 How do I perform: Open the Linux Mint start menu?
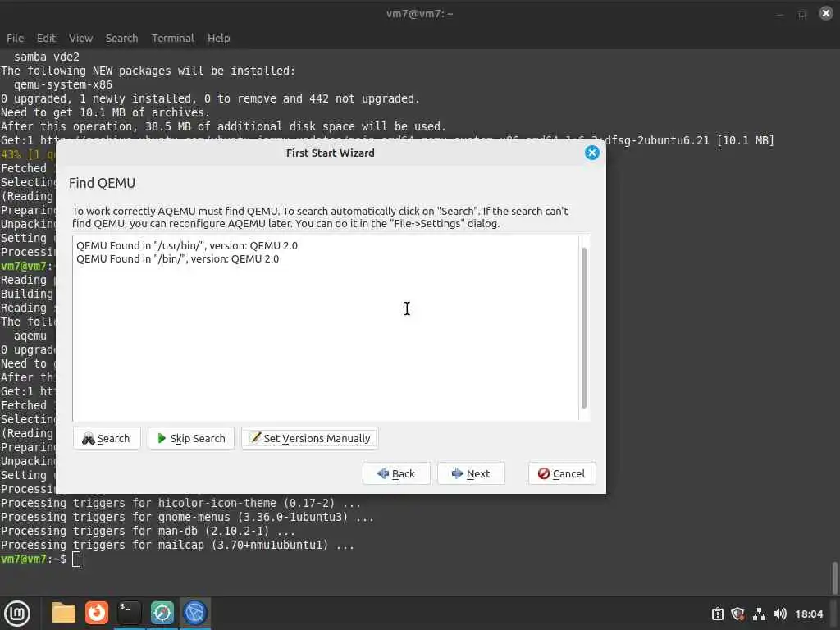coord(17,613)
